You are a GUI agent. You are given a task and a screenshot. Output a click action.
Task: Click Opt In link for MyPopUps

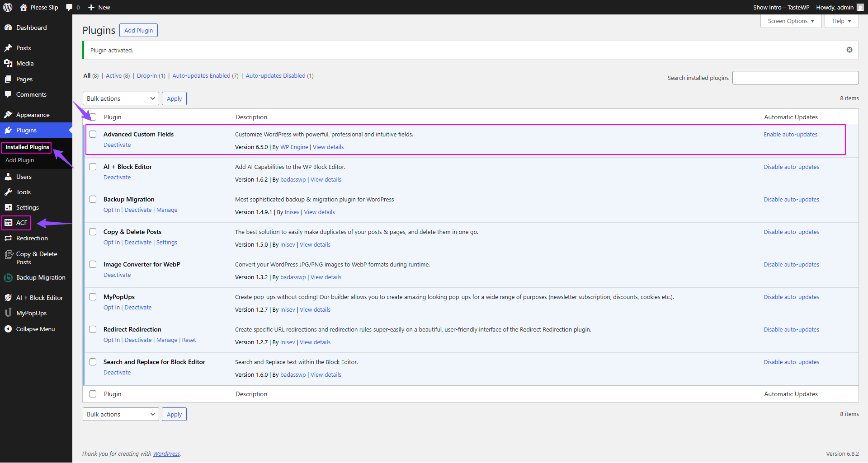pyautogui.click(x=112, y=308)
